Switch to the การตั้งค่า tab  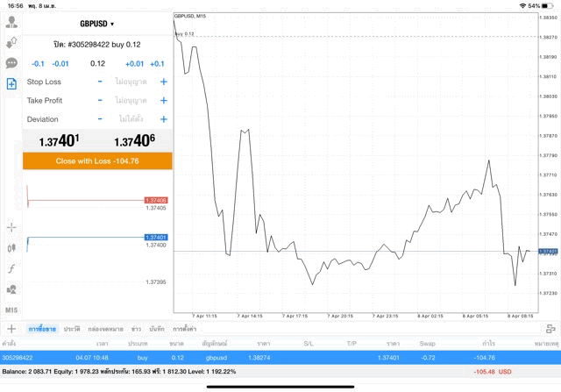[x=185, y=329]
